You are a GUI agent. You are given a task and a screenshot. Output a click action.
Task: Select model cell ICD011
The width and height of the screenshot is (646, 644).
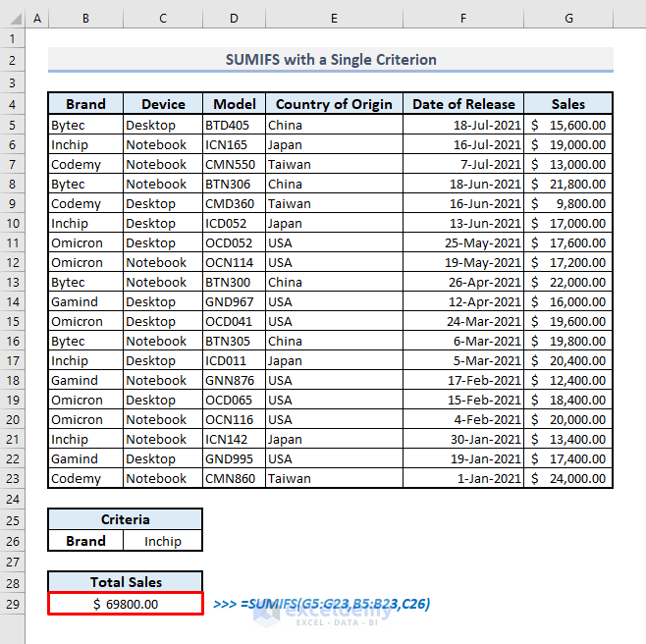pyautogui.click(x=234, y=360)
